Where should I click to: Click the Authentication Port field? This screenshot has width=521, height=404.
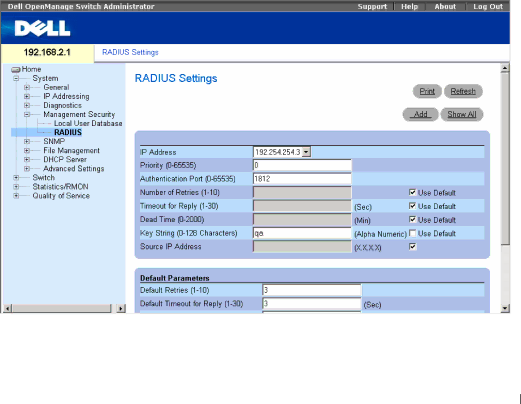click(302, 179)
